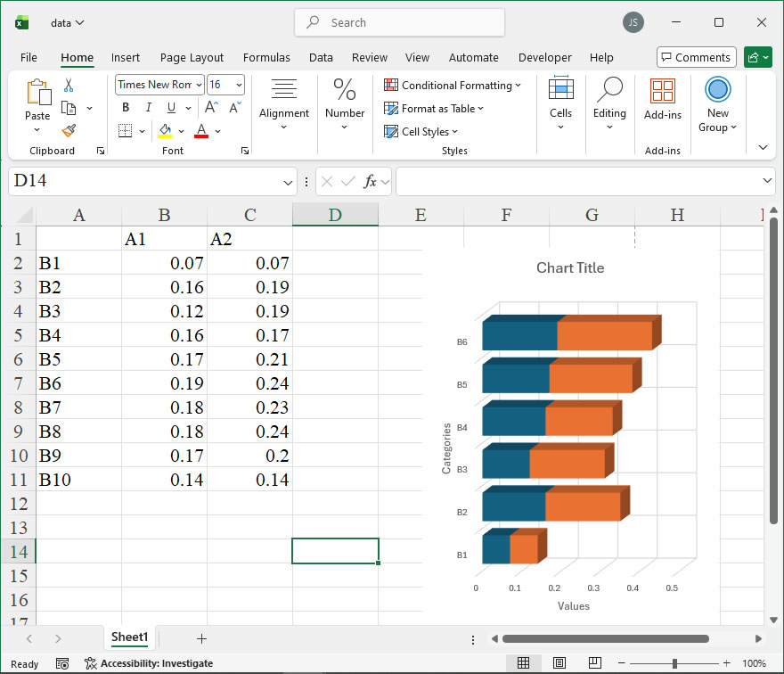
Task: Click the Paste clipboard icon
Action: point(37,93)
